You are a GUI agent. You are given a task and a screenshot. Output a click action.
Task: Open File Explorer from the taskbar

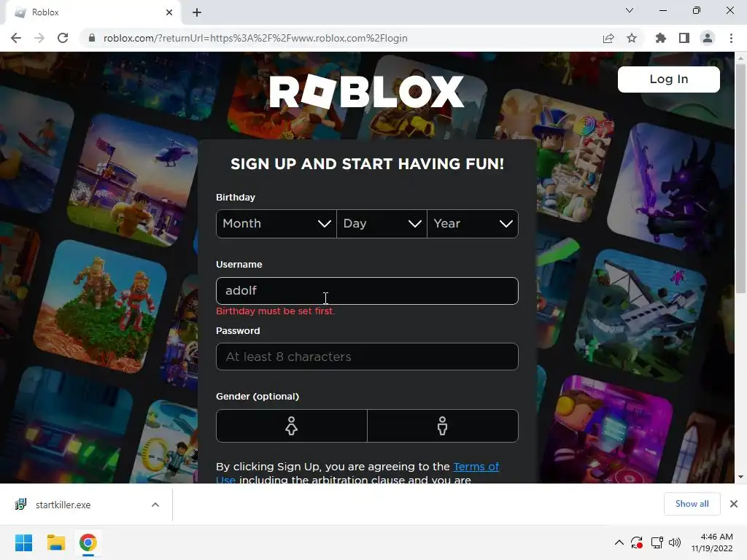[x=55, y=542]
